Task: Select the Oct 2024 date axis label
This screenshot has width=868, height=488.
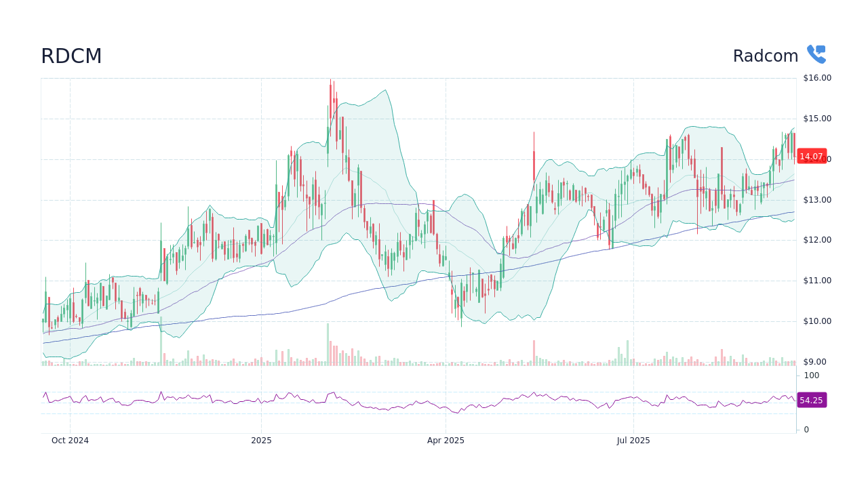Action: point(71,440)
